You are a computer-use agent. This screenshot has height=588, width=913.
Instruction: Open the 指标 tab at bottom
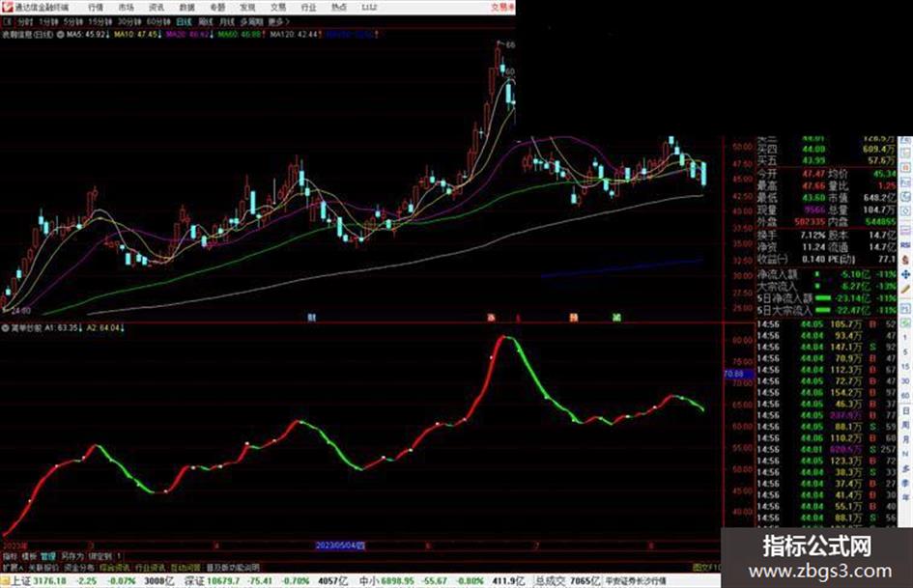tap(10, 556)
